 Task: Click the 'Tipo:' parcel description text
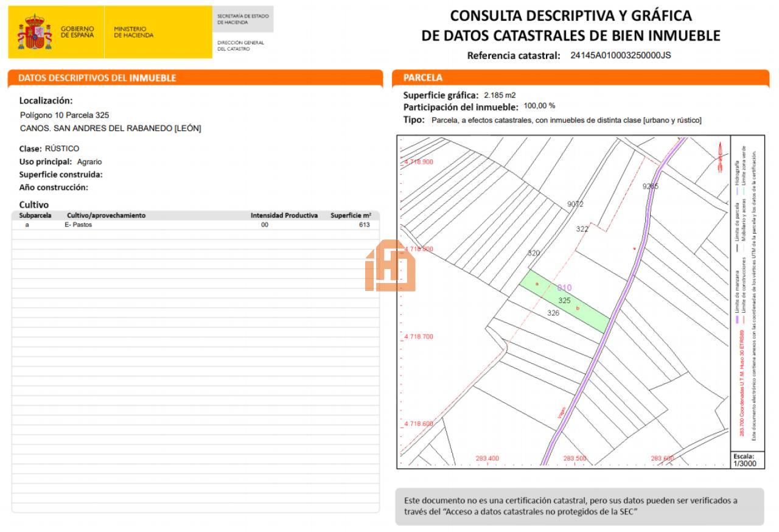[x=553, y=120]
